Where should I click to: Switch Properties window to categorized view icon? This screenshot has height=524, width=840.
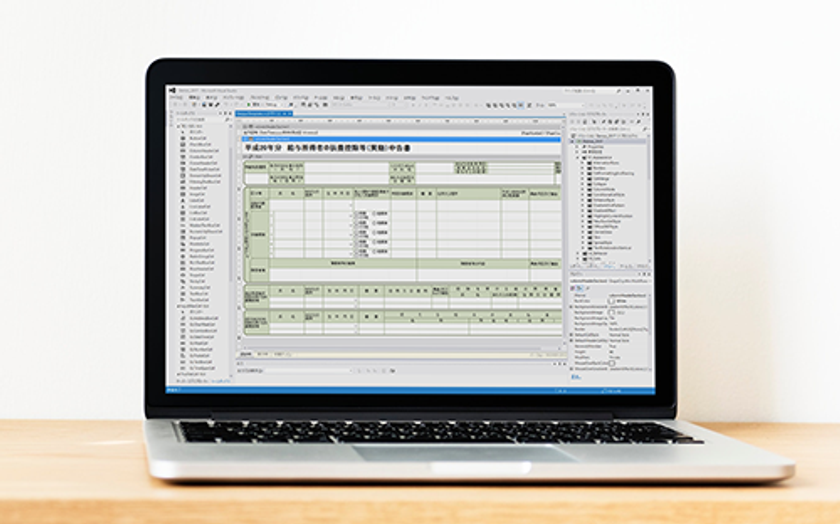pyautogui.click(x=574, y=289)
